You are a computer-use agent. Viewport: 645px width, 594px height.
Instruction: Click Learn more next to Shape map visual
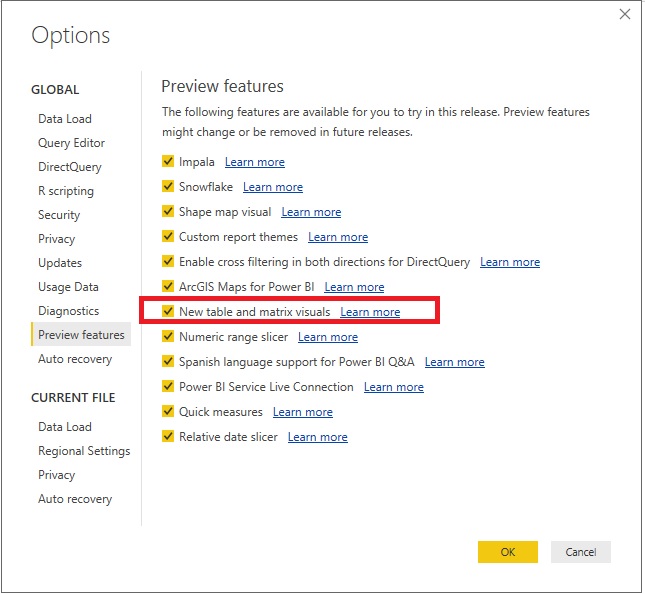(311, 212)
